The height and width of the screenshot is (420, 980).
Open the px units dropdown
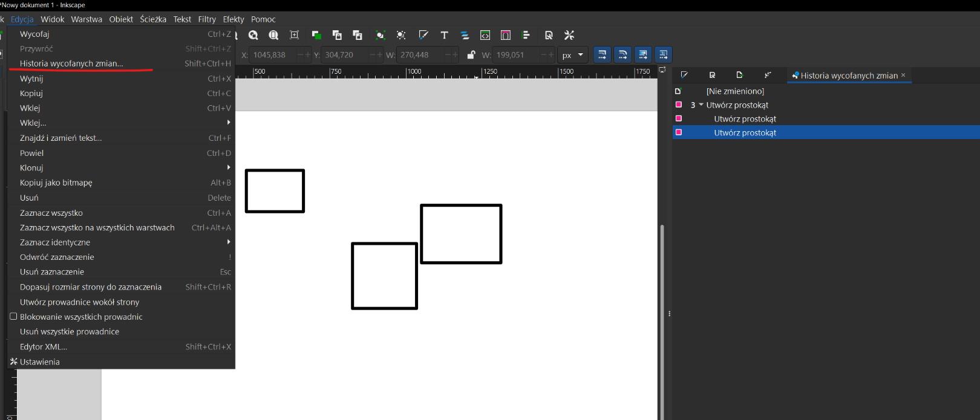[x=572, y=55]
